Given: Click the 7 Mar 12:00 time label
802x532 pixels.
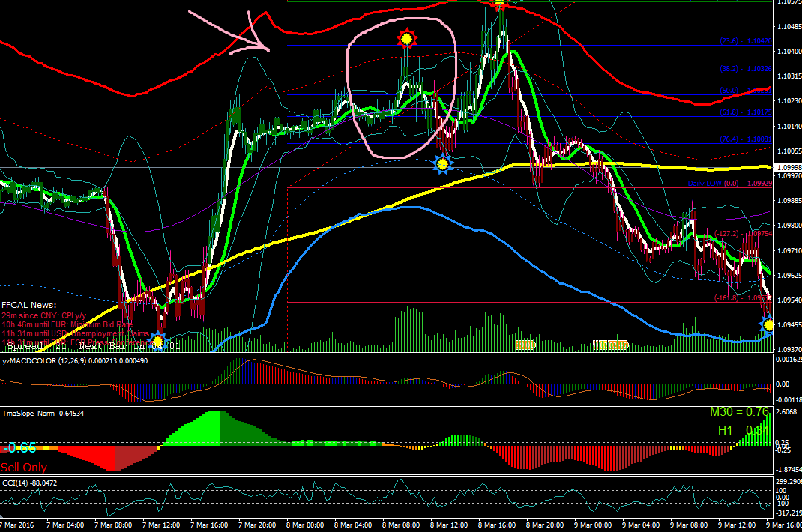Looking at the screenshot, I should 161,525.
